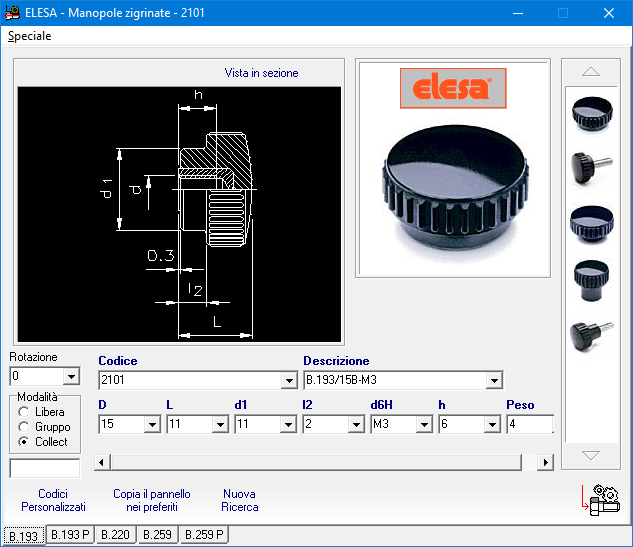Click the empty text field below Modalità
633x547 pixels.
45,468
